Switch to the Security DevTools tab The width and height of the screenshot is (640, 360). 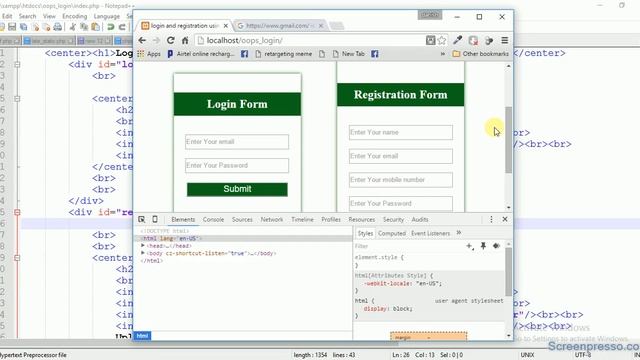point(393,220)
